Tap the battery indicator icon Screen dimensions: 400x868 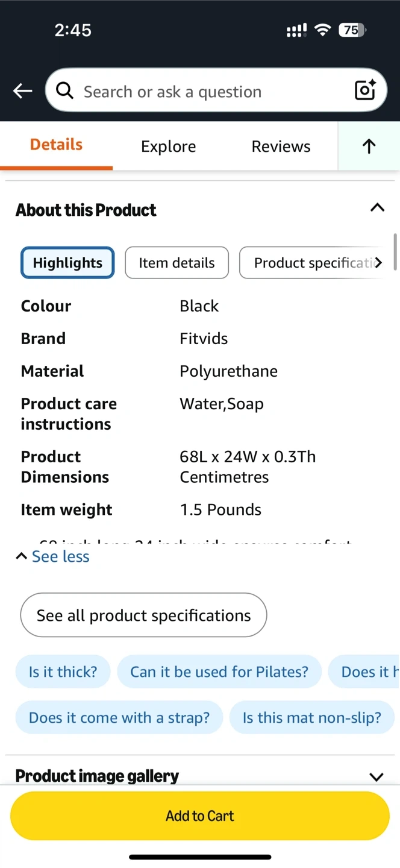[x=352, y=30]
